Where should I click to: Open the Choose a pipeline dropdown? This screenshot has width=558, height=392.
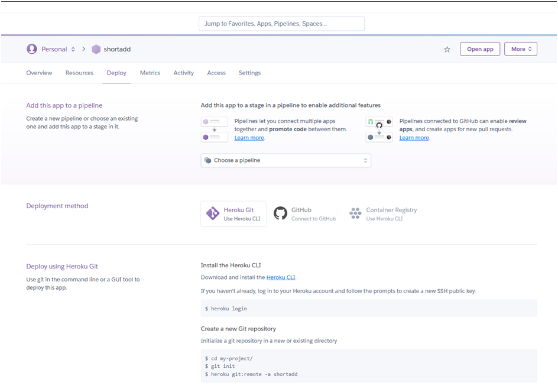(286, 161)
